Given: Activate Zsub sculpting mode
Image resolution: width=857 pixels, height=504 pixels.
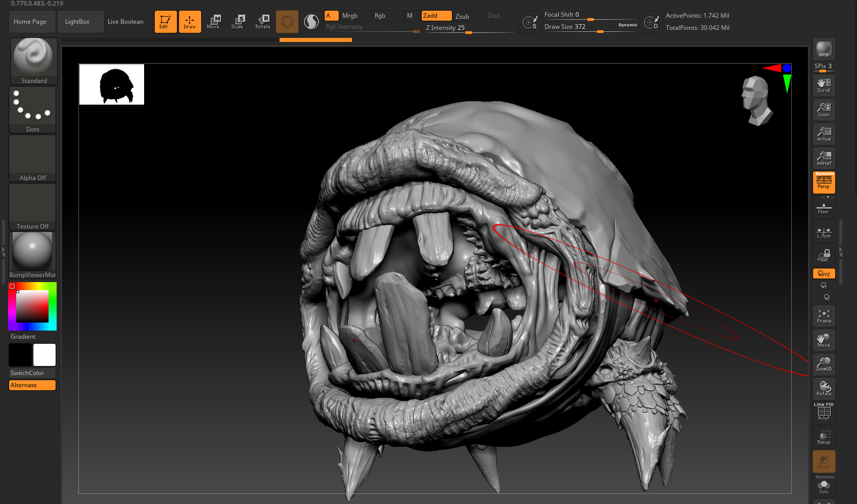Looking at the screenshot, I should point(469,16).
